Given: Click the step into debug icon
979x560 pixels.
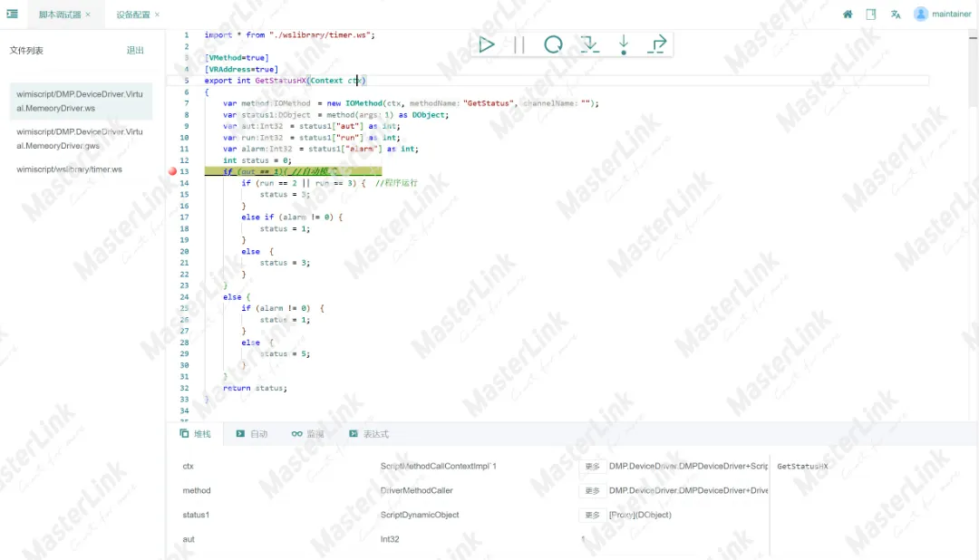Looking at the screenshot, I should [624, 44].
